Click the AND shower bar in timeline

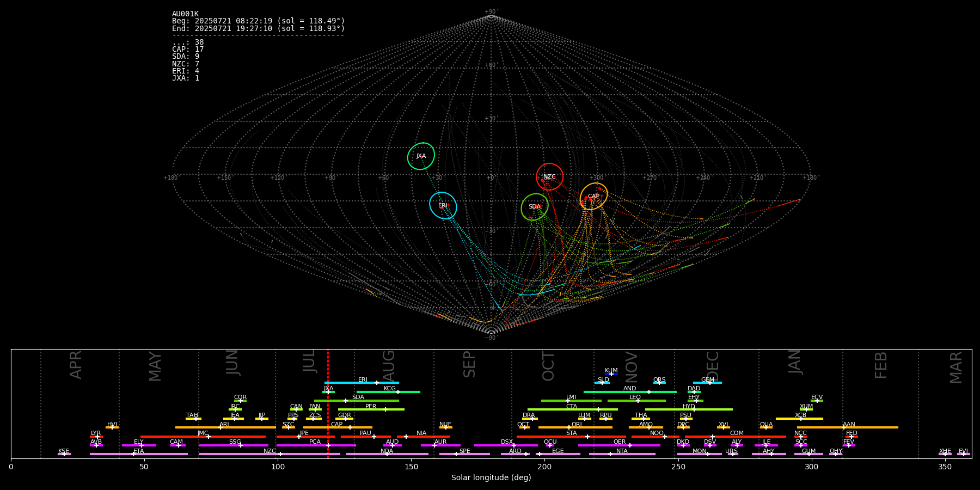tap(630, 391)
